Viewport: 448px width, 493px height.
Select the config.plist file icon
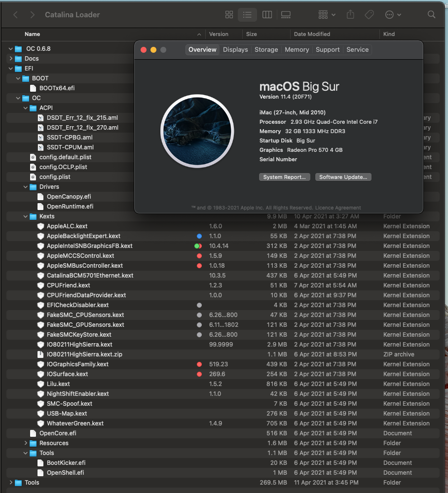click(x=33, y=176)
